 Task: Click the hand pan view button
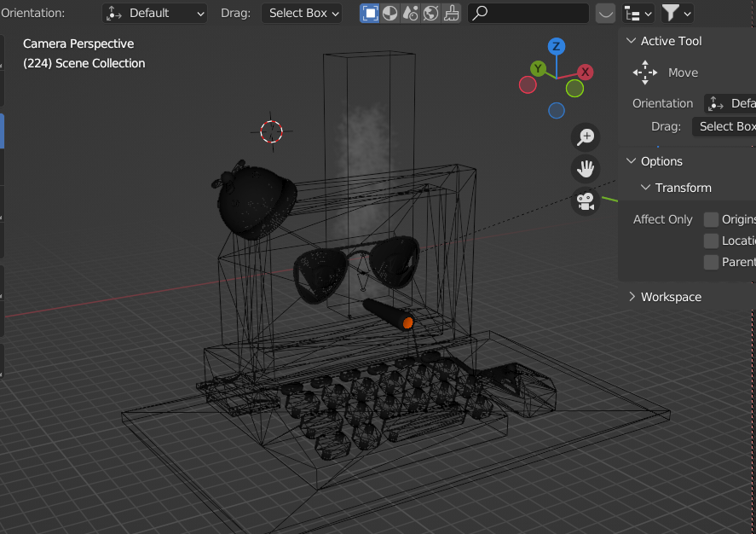pos(586,169)
